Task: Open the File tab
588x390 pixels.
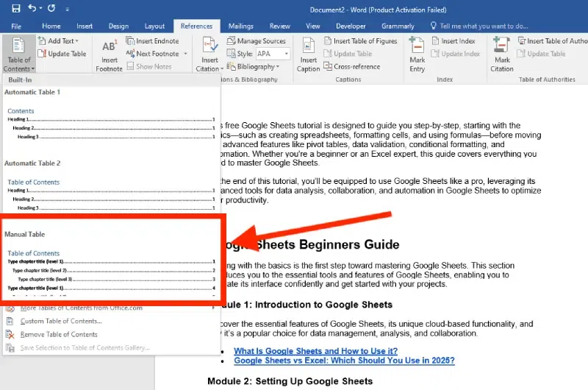Action: (16, 26)
